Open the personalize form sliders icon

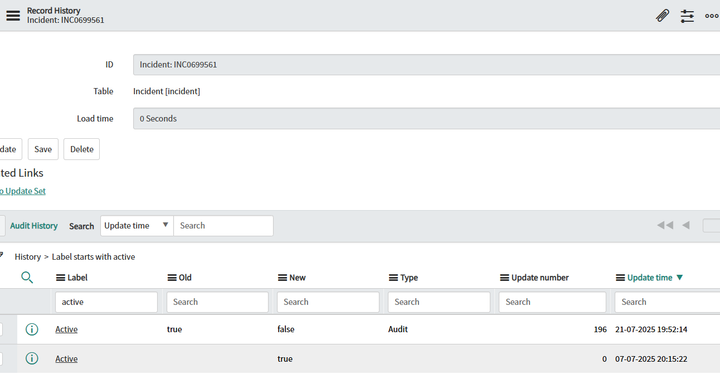(687, 16)
